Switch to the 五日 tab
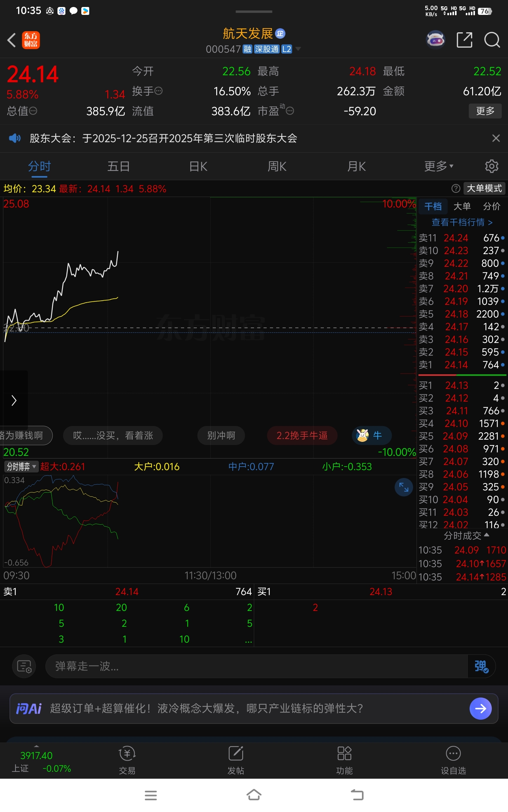508x812 pixels. (x=118, y=167)
